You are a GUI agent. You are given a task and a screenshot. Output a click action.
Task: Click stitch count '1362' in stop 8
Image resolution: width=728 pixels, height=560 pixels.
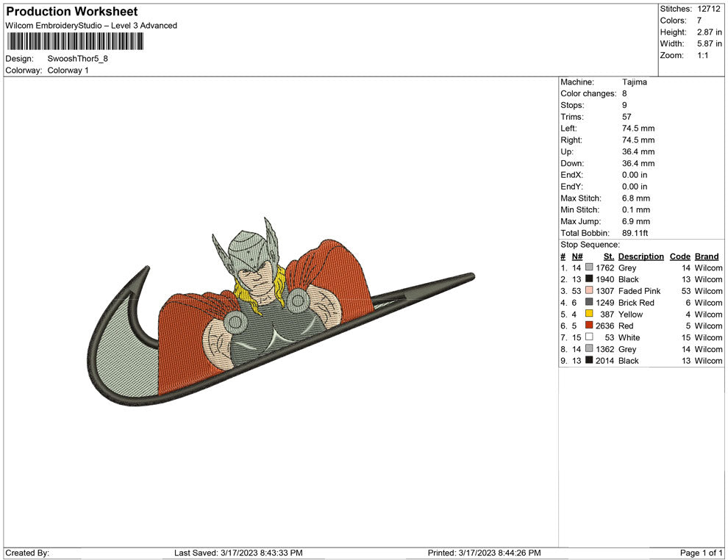pyautogui.click(x=605, y=349)
